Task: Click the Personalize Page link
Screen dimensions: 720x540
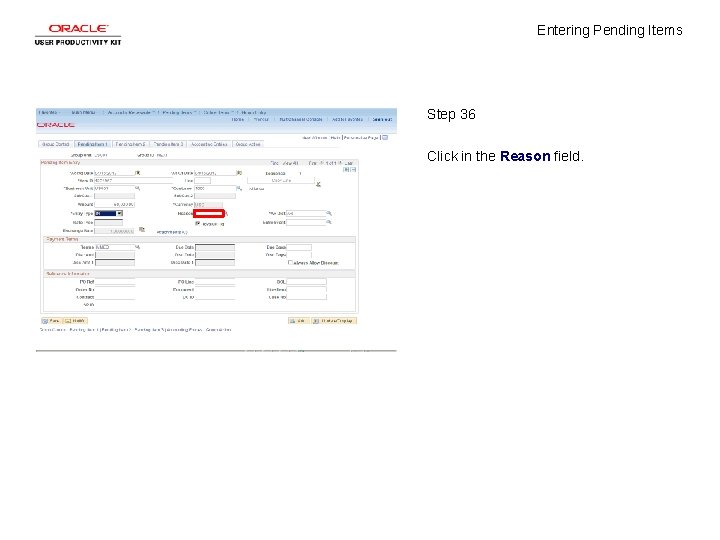Action: [361, 138]
